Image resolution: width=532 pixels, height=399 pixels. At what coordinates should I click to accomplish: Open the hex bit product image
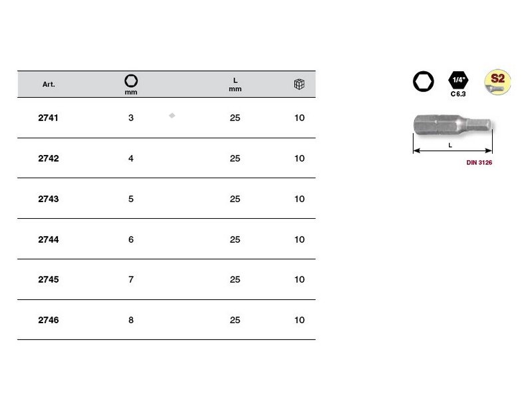(x=452, y=125)
